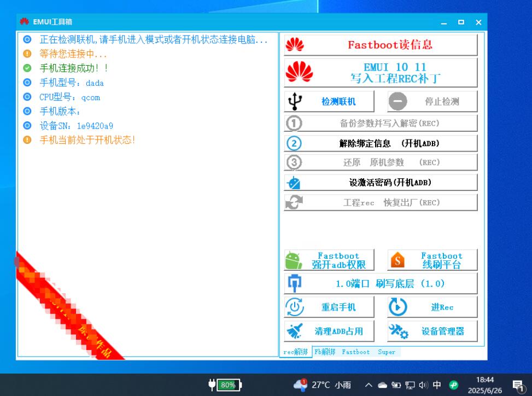This screenshot has width=532, height=396.
Task: Select the Super tab
Action: click(387, 352)
